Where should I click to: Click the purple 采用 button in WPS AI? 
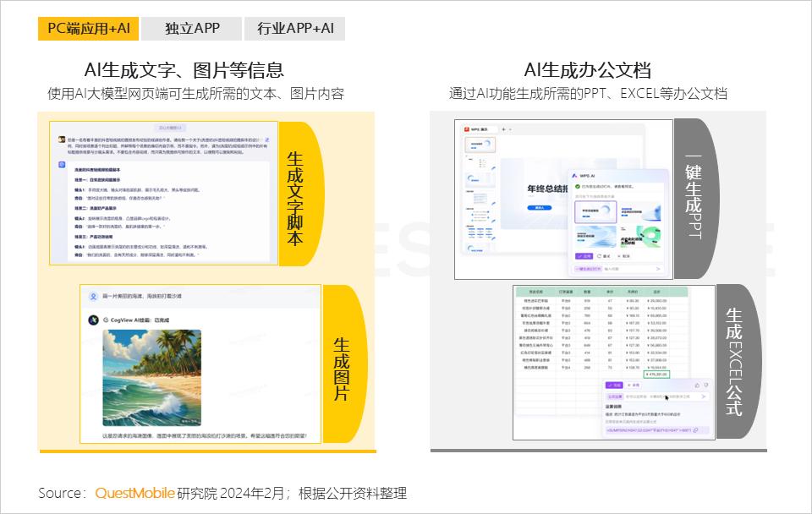point(584,255)
